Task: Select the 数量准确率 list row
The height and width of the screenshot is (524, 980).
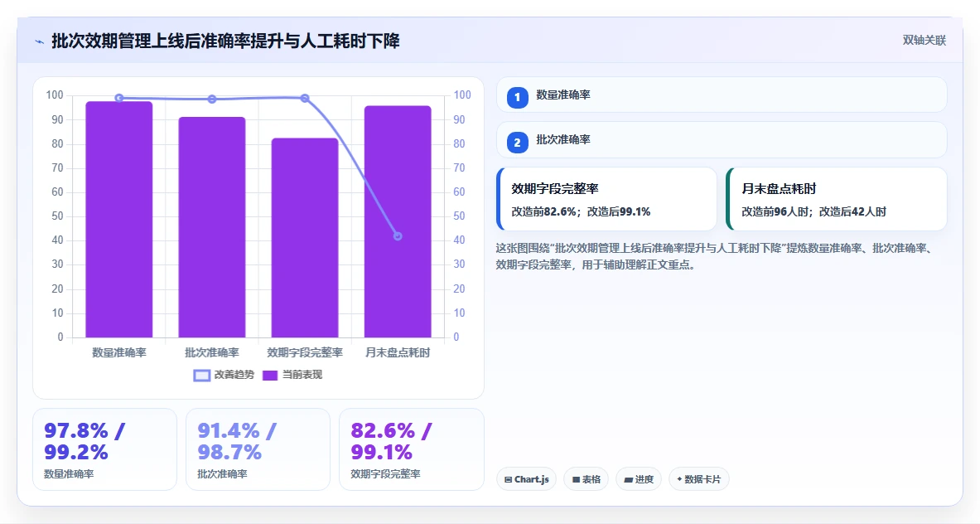Action: (x=722, y=95)
